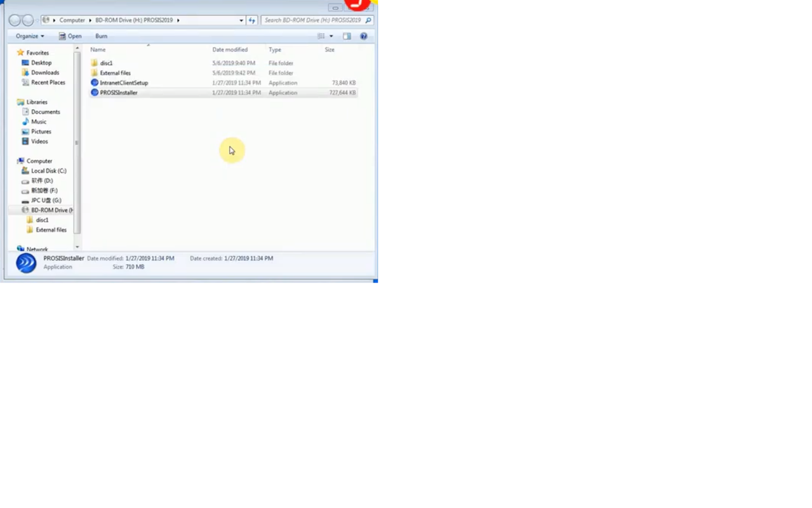812x508 pixels.
Task: Expand the arrow after PROSIS2019 in breadcrumb
Action: [178, 20]
